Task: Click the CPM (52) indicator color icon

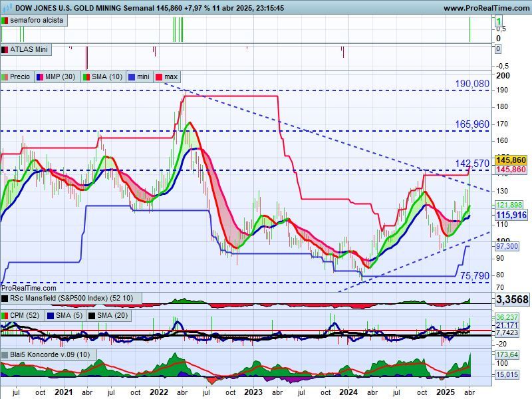Action: [x=5, y=316]
